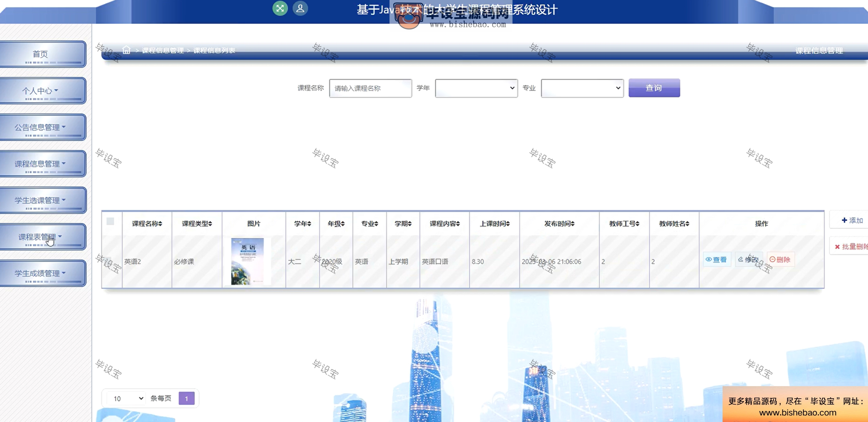
Task: Click the 2023-03-06 21:06:06 publish time cell
Action: click(551, 261)
